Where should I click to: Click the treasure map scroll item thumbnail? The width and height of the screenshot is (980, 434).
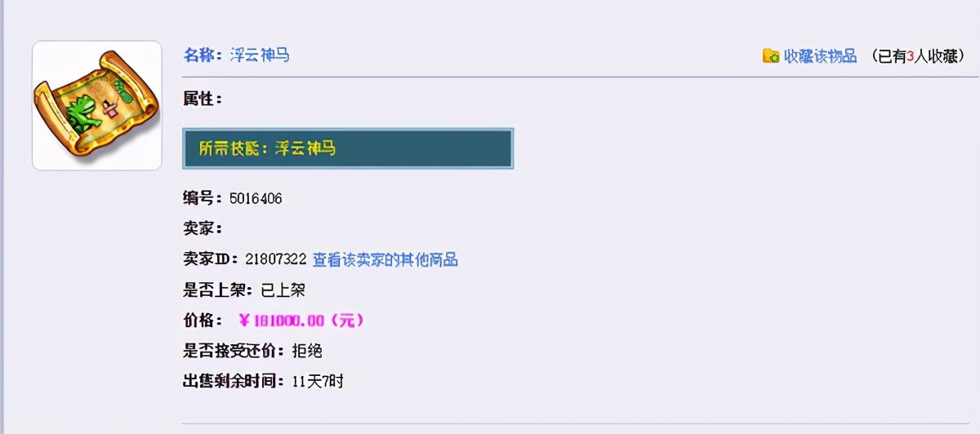click(97, 105)
